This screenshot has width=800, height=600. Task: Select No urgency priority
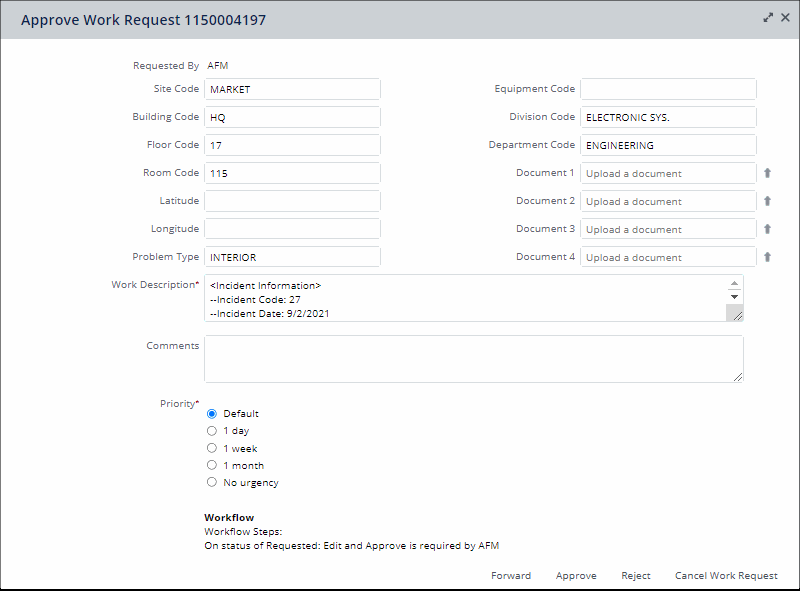(x=212, y=482)
